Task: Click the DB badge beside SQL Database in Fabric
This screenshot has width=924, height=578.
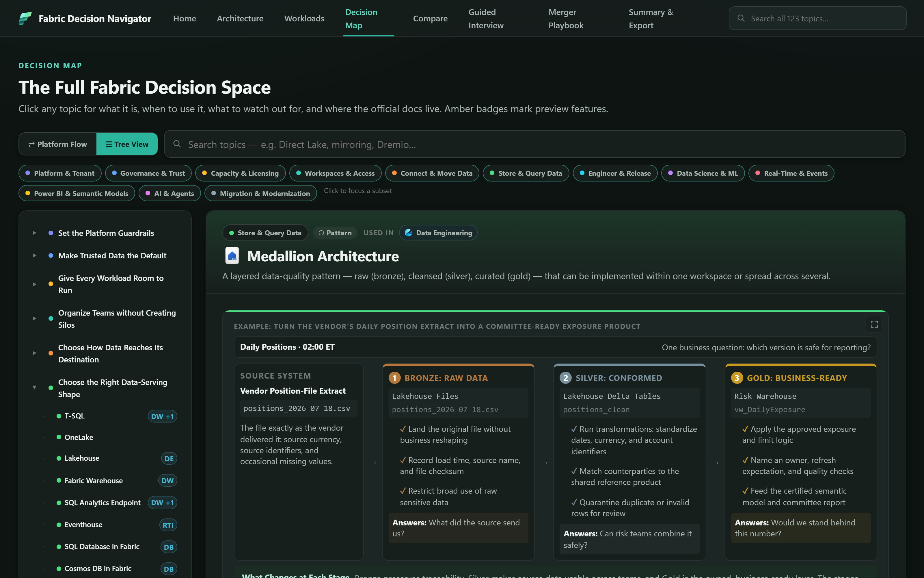Action: 168,547
